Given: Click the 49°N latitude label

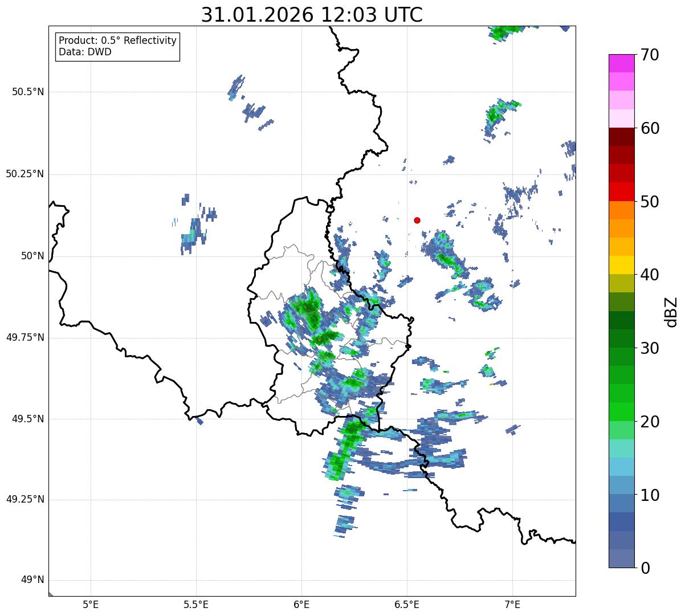Looking at the screenshot, I should [x=32, y=581].
